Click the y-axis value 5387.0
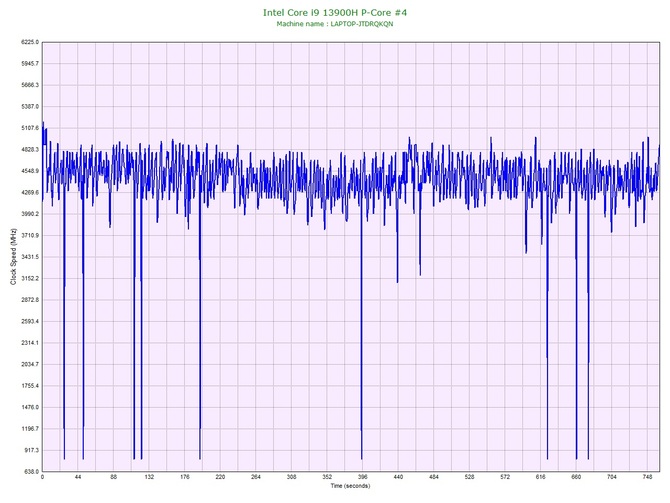Screen dimensions: 670x503 point(30,106)
